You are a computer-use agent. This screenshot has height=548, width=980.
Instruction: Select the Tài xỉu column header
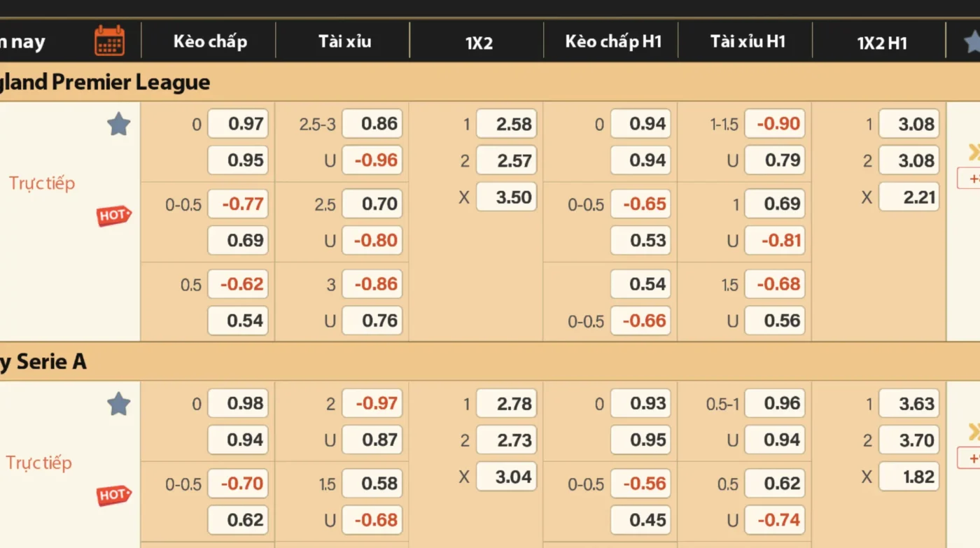344,41
